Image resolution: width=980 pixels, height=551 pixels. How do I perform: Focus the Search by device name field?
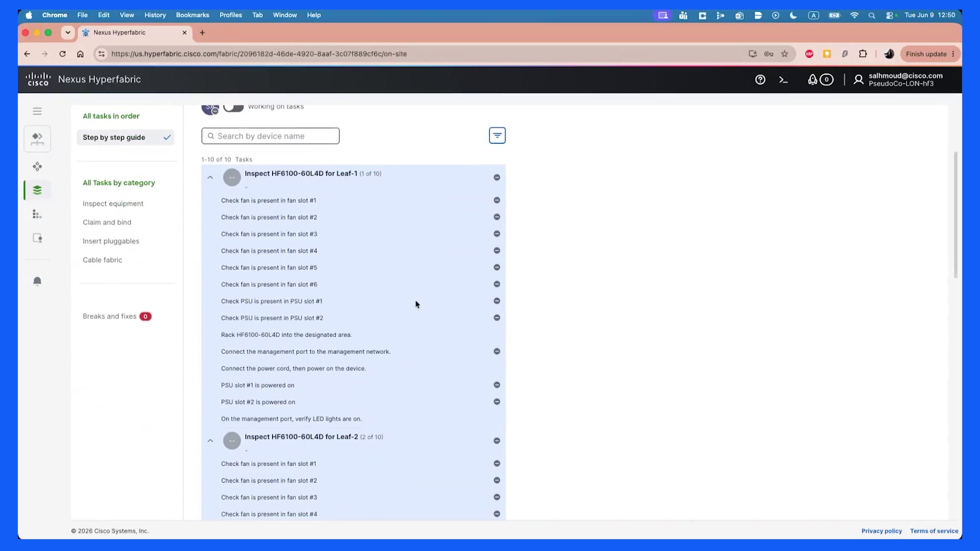[x=271, y=136]
